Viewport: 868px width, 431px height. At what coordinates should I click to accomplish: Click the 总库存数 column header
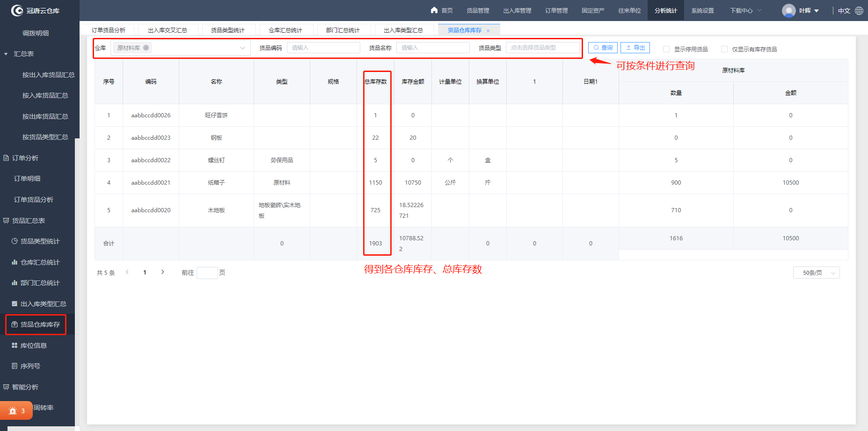(375, 81)
